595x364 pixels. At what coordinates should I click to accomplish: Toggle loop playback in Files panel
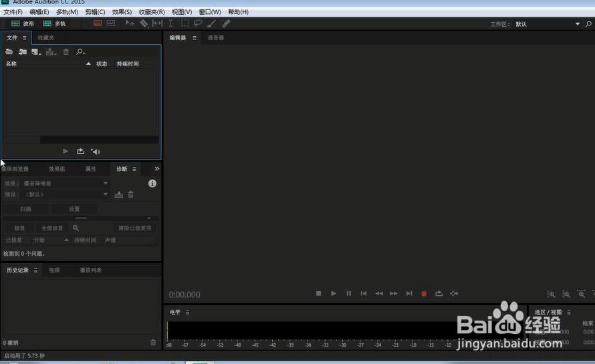pyautogui.click(x=80, y=152)
